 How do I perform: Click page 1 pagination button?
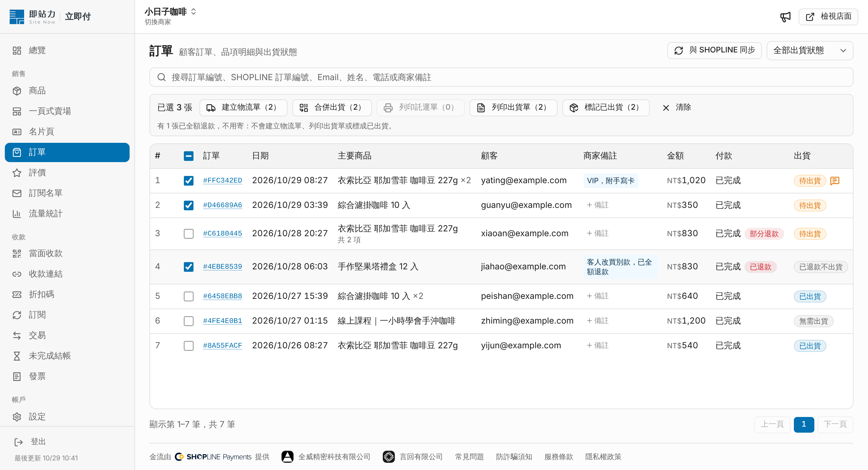pyautogui.click(x=804, y=424)
